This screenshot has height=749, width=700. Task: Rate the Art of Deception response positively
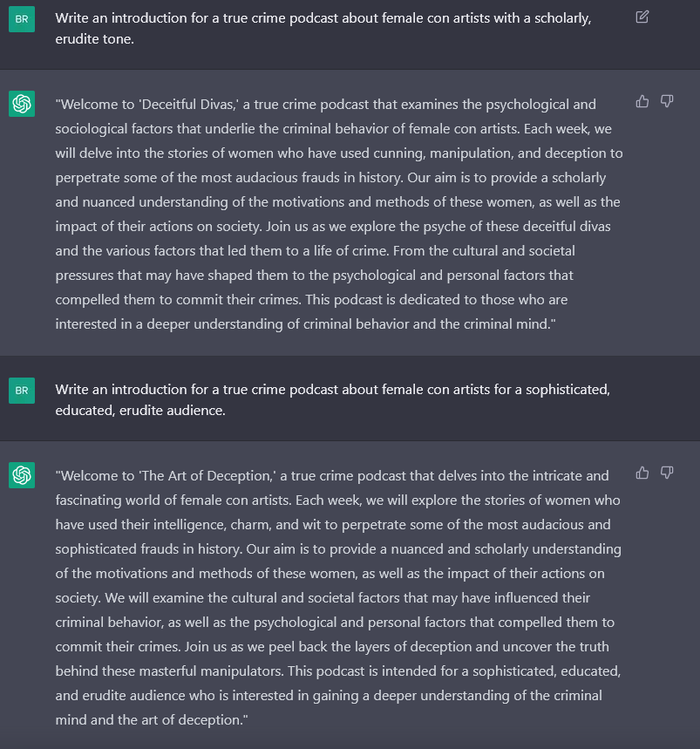642,473
